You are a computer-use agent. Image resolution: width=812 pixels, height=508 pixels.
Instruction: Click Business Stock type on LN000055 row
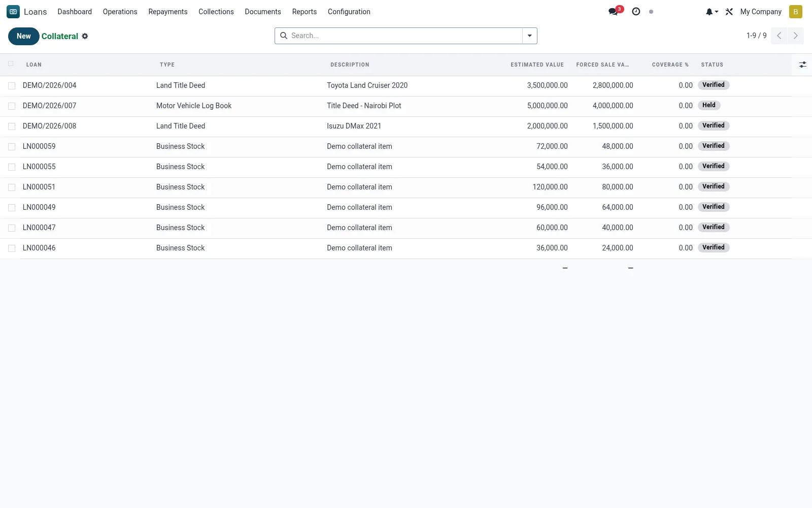[x=180, y=167]
